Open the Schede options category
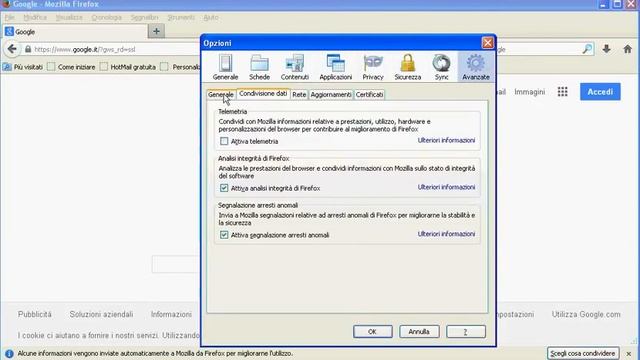This screenshot has width=640, height=360. coord(259,67)
